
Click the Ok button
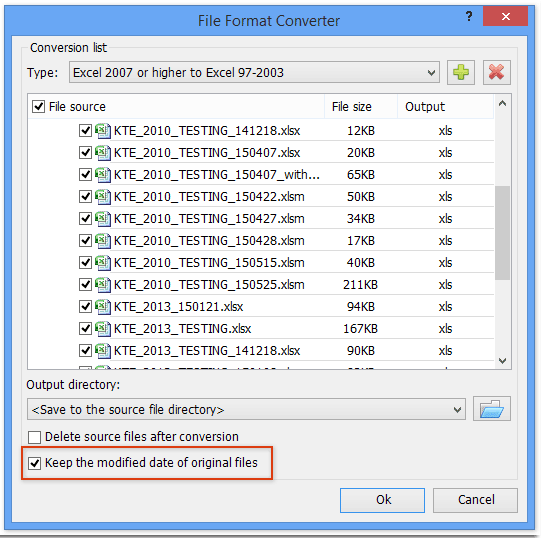click(x=382, y=500)
